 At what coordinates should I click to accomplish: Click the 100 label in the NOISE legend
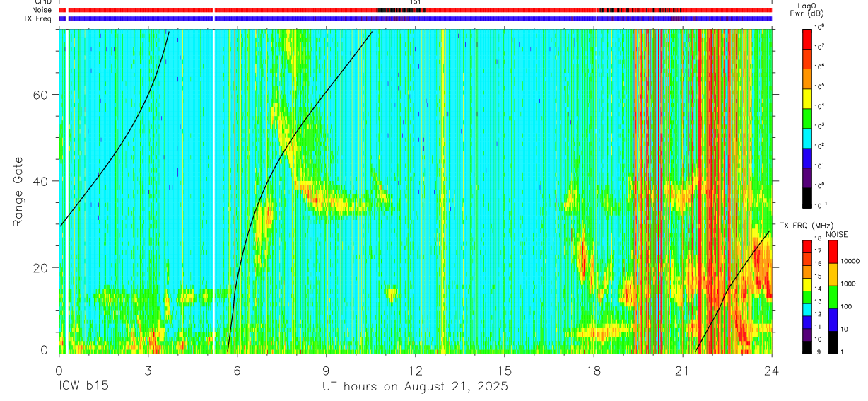[846, 306]
